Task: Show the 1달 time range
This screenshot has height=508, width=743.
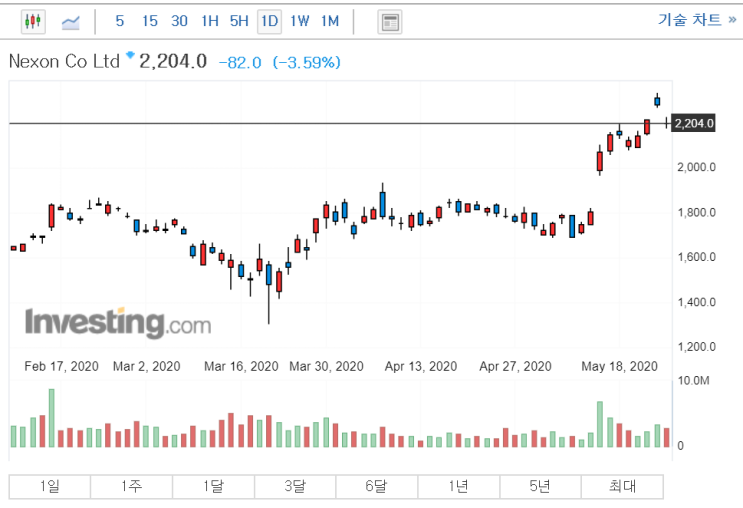Action: (213, 486)
